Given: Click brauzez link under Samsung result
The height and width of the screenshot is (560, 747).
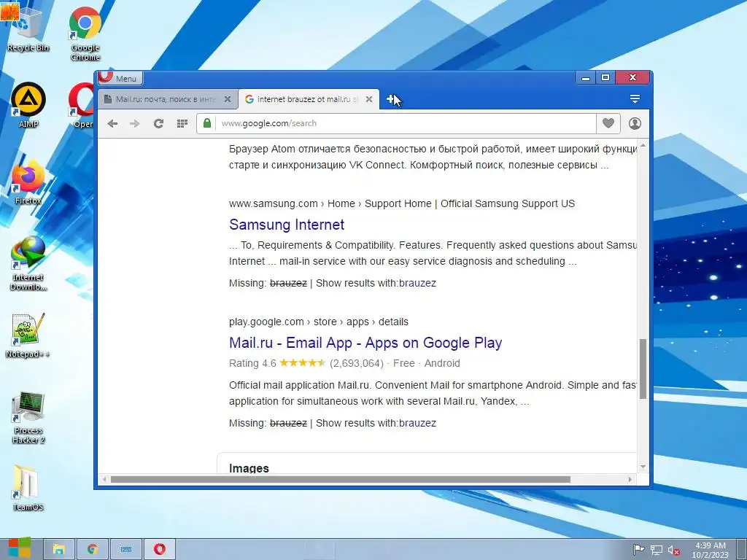Looking at the screenshot, I should tap(417, 283).
